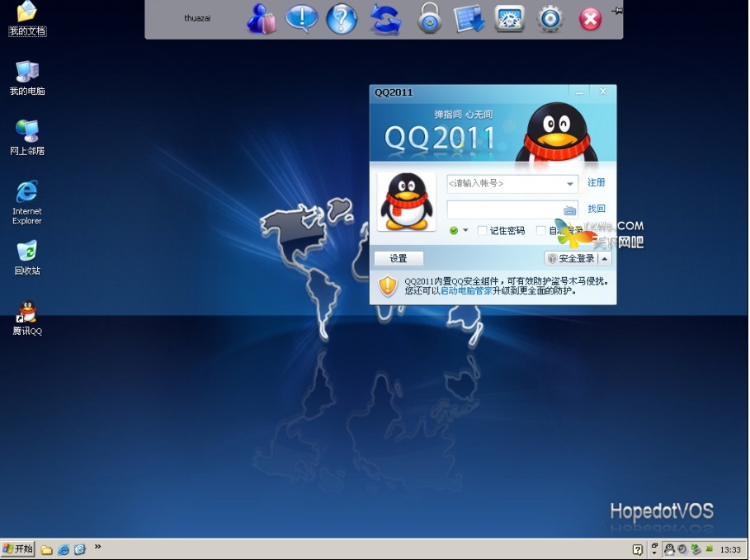This screenshot has height=560, width=750.
Task: Launch Internet Explorer from the desktop
Action: pyautogui.click(x=27, y=202)
